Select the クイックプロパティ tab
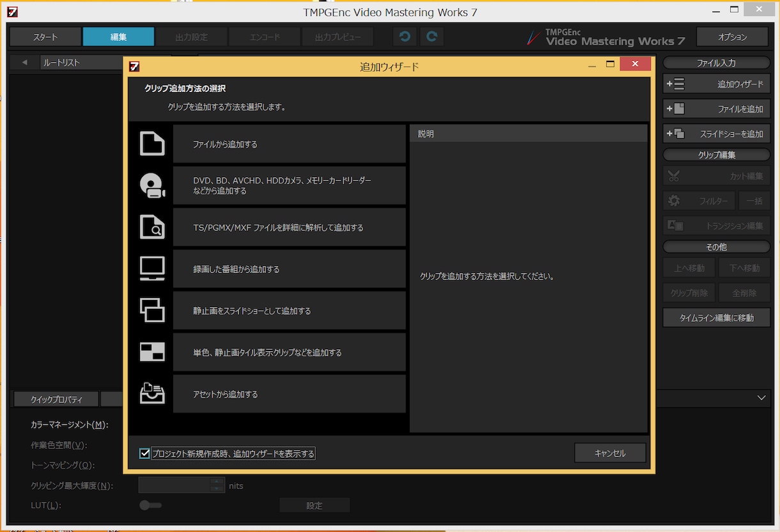The width and height of the screenshot is (780, 532). 56,400
